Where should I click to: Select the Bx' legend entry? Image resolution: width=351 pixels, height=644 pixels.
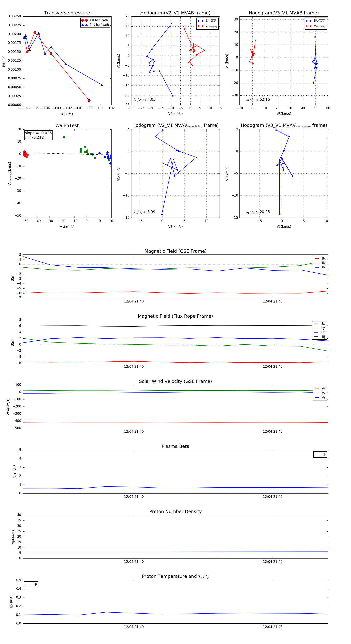[x=320, y=324]
